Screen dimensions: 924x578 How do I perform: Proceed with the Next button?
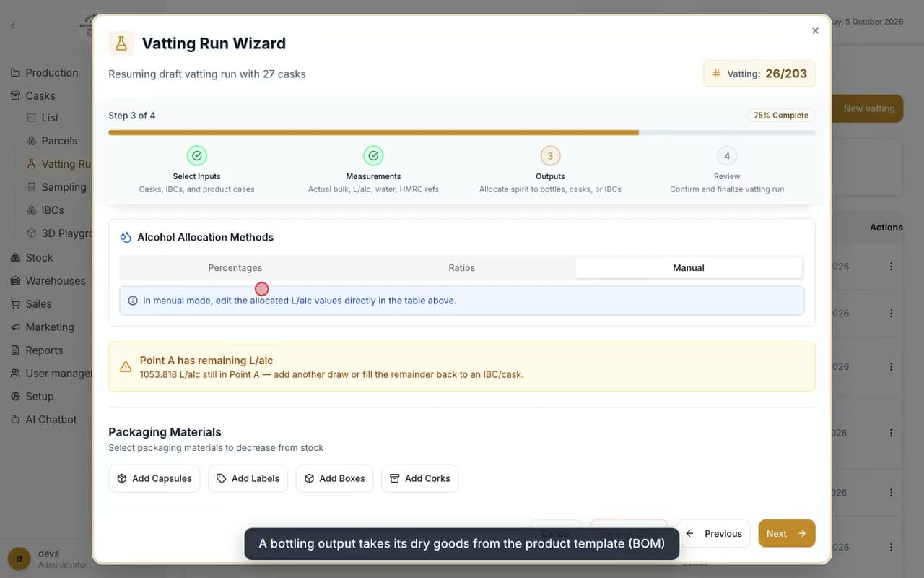click(787, 533)
